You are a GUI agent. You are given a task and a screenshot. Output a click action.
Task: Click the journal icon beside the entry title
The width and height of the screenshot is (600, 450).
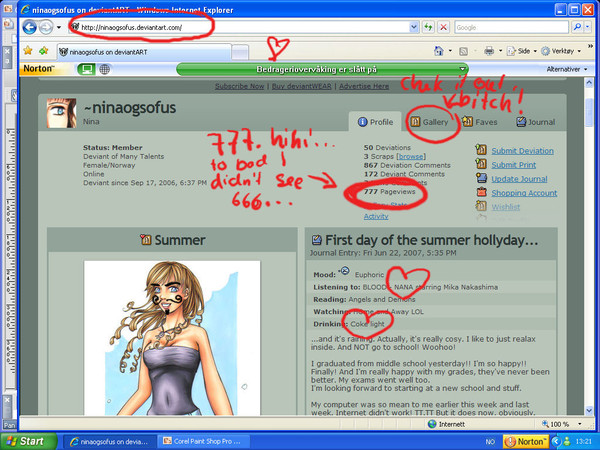[x=316, y=240]
